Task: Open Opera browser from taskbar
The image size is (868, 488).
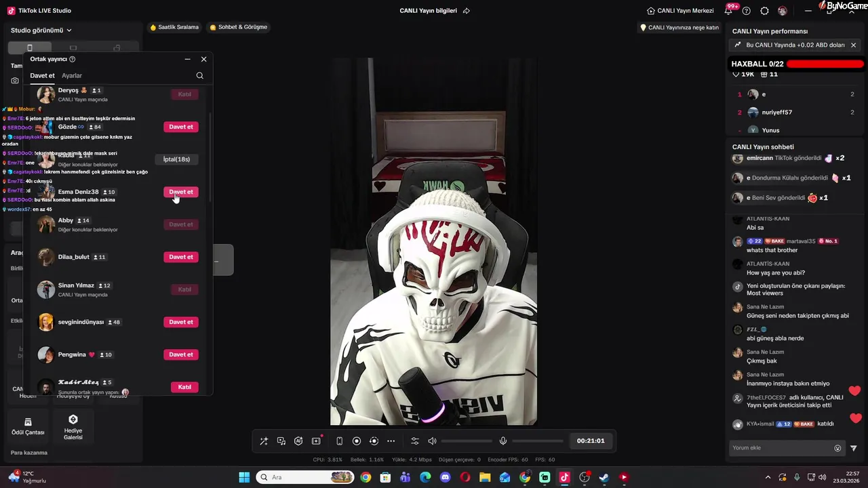Action: click(x=465, y=477)
